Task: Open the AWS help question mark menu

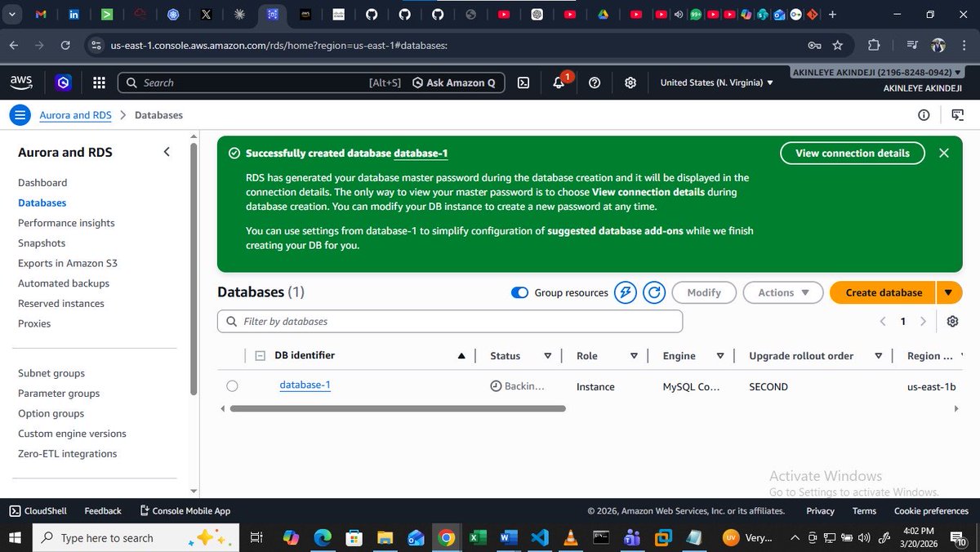Action: (595, 82)
